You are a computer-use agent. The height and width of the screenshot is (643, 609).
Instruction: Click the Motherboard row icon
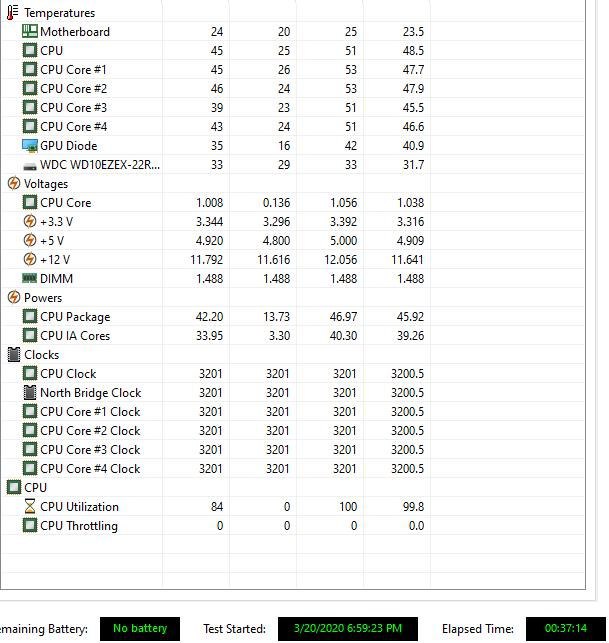pyautogui.click(x=30, y=31)
